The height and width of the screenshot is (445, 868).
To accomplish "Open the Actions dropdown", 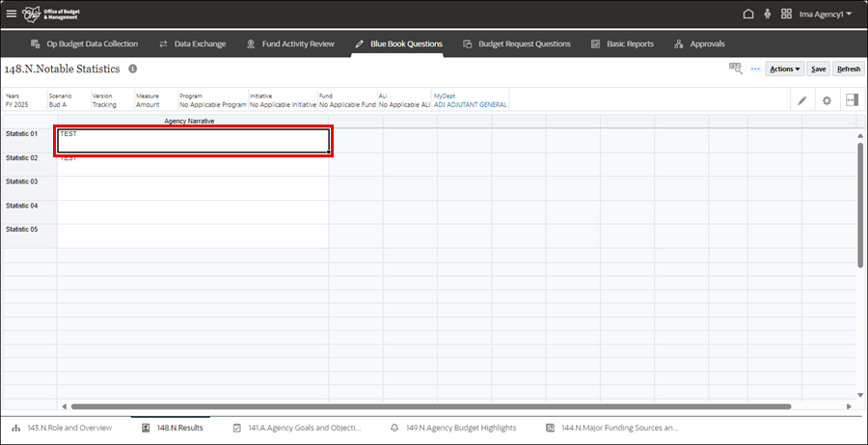I will (784, 70).
